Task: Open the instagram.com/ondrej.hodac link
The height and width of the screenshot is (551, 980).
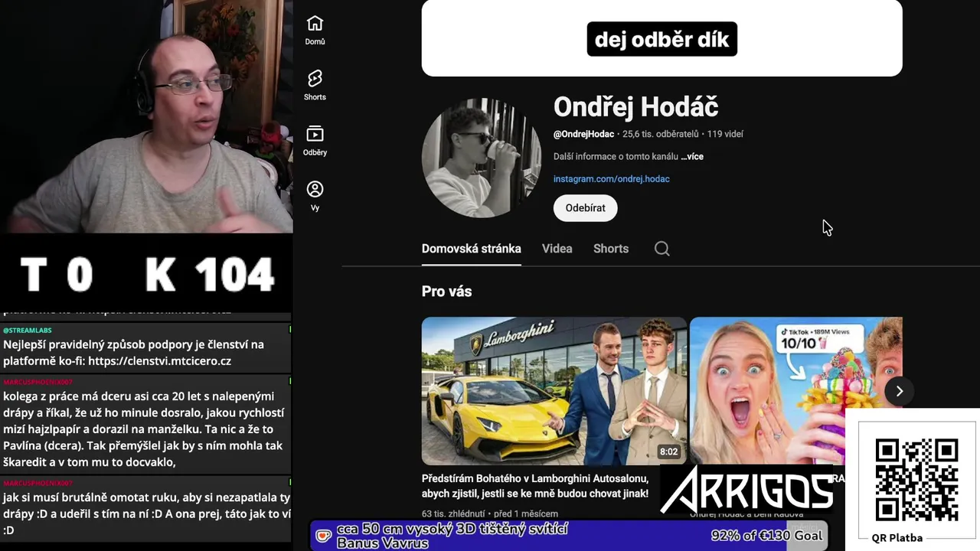Action: point(612,179)
